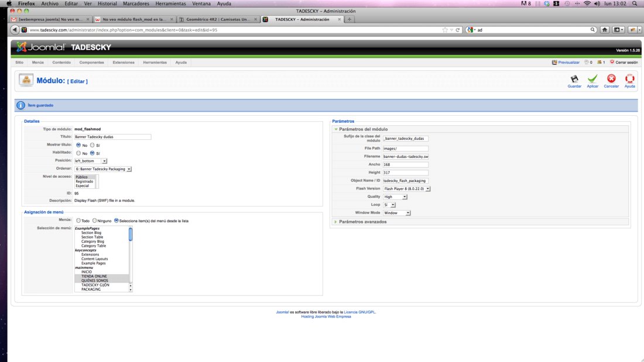This screenshot has width=644, height=362.
Task: Click the volume icon in menu bar
Action: click(597, 4)
